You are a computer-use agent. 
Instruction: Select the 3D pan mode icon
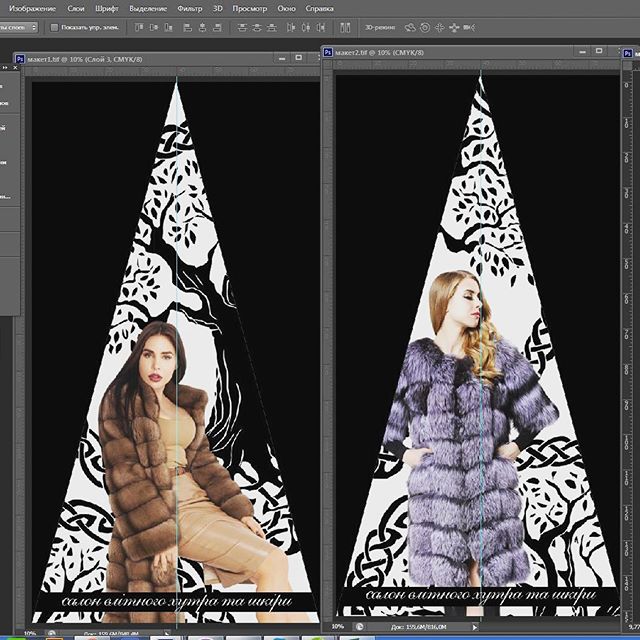tap(440, 28)
